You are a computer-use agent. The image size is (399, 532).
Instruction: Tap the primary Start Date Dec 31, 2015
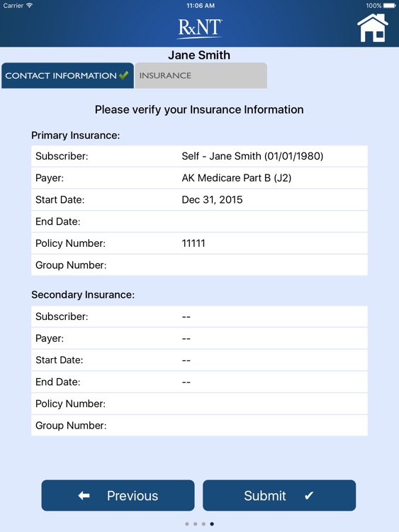[x=212, y=199]
